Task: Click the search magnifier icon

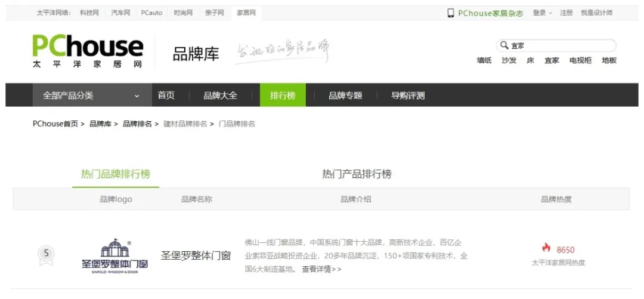Action: pyautogui.click(x=504, y=45)
